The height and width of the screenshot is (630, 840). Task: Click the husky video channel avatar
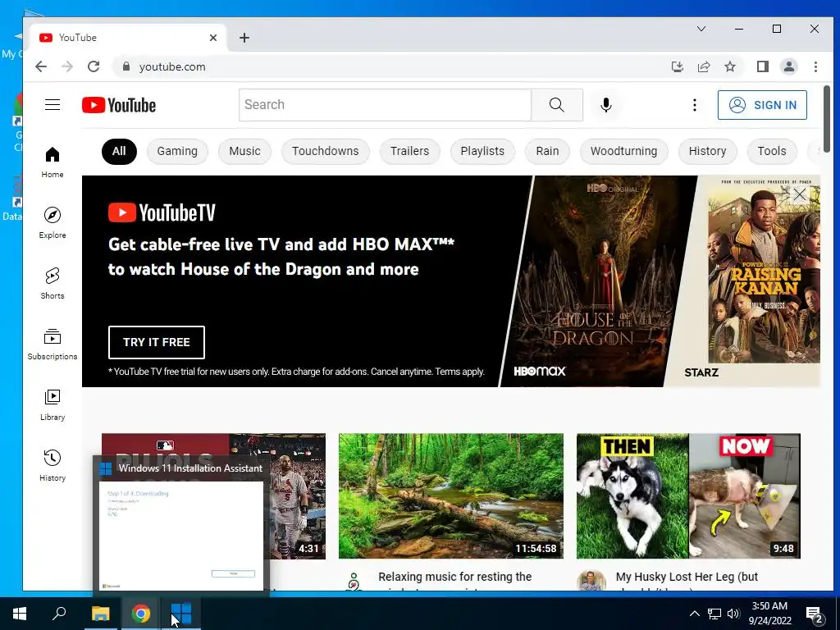[x=591, y=581]
